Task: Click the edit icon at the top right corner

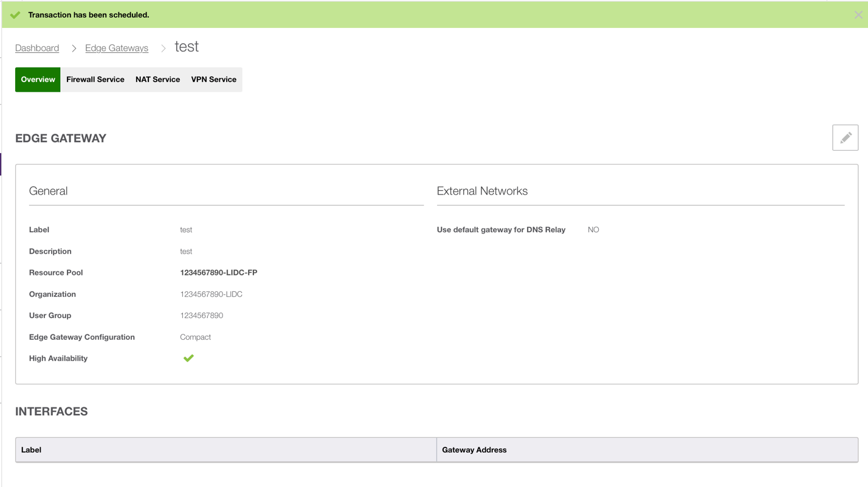Action: 846,137
